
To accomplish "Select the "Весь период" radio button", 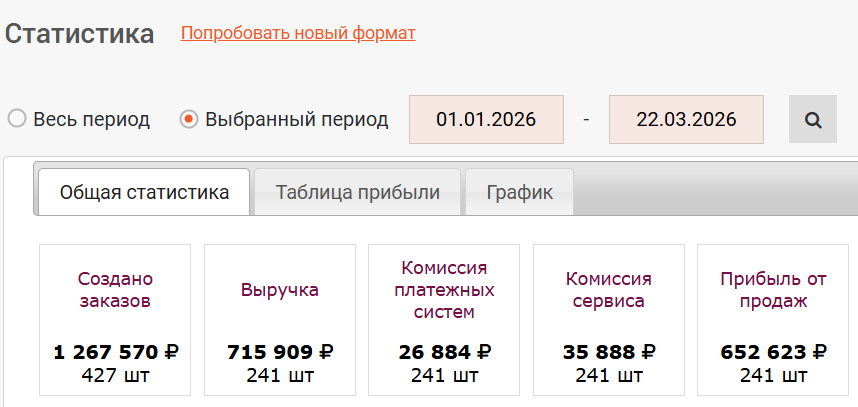I will click(17, 119).
